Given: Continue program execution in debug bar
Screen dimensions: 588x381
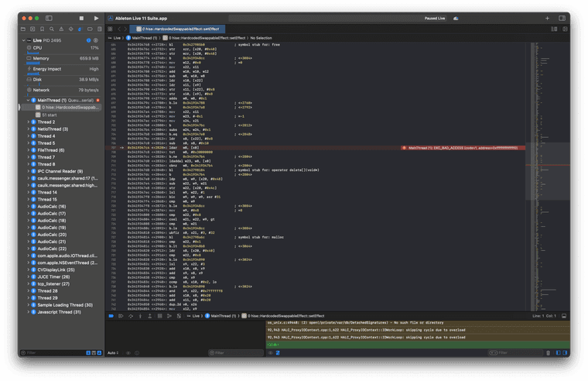Looking at the screenshot, I should tap(121, 316).
